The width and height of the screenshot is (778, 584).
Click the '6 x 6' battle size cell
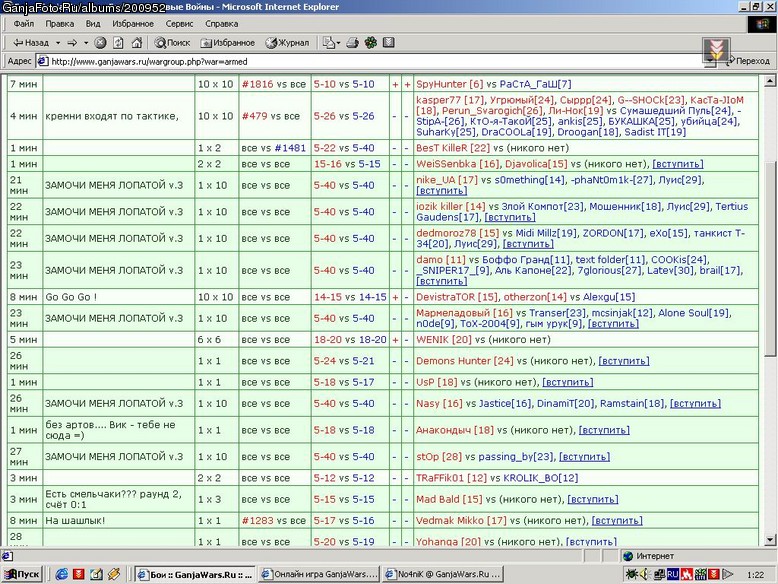click(x=216, y=339)
